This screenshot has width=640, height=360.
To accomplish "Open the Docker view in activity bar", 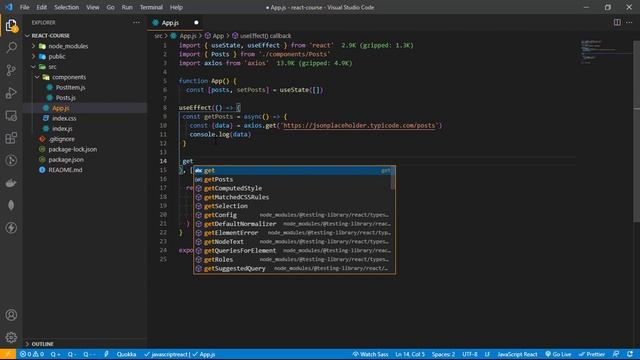I will pyautogui.click(x=11, y=183).
